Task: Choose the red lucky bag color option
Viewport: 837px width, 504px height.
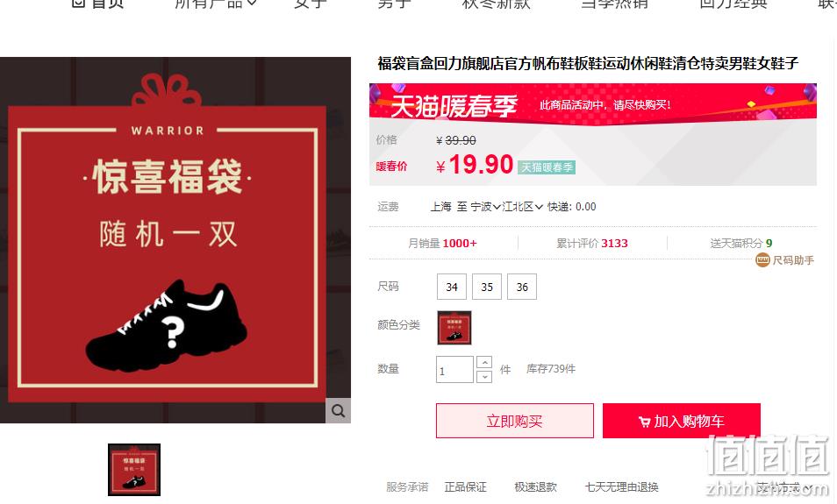Action: click(454, 328)
